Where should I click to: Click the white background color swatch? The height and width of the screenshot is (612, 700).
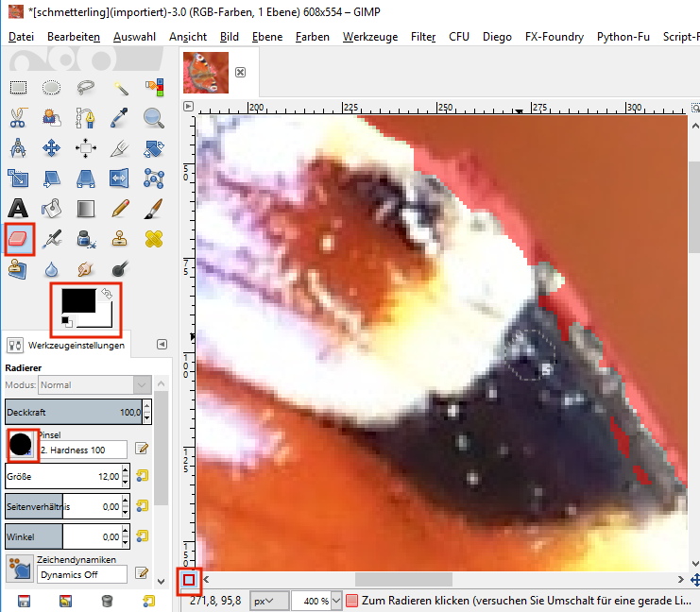coord(105,319)
